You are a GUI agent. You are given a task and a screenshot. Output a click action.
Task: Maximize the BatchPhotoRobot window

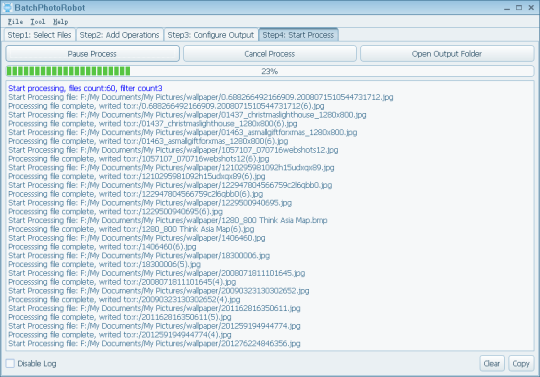click(519, 8)
